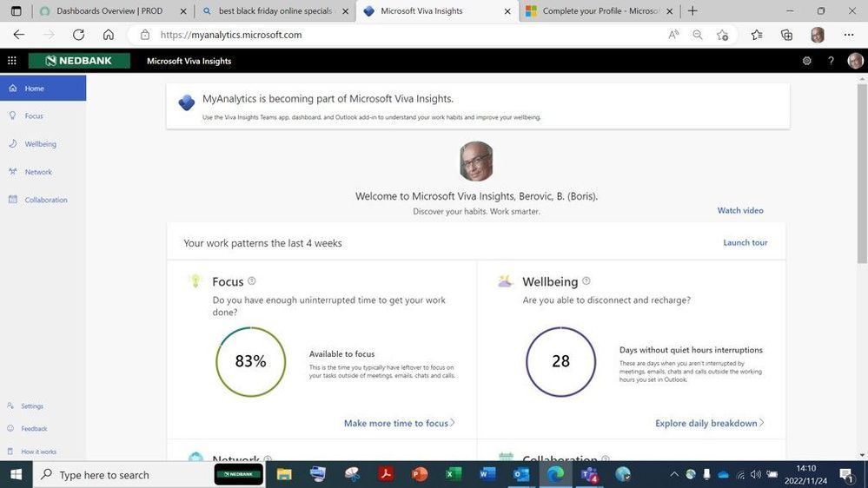Open Microsoft Teams from taskbar
Image resolution: width=868 pixels, height=488 pixels.
589,474
